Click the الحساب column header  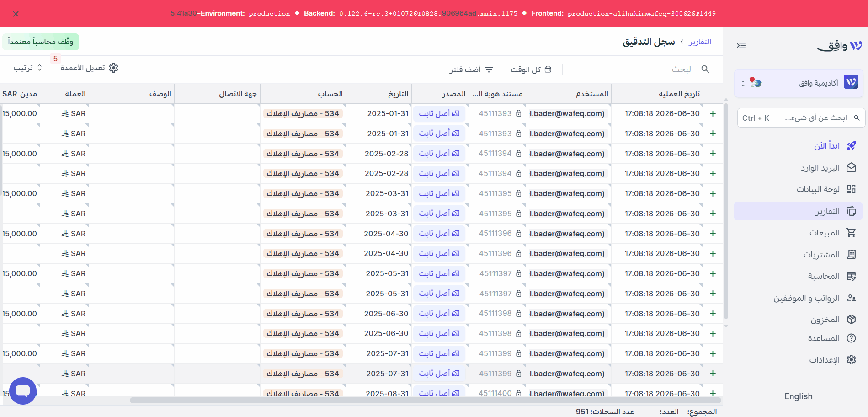[x=303, y=94]
